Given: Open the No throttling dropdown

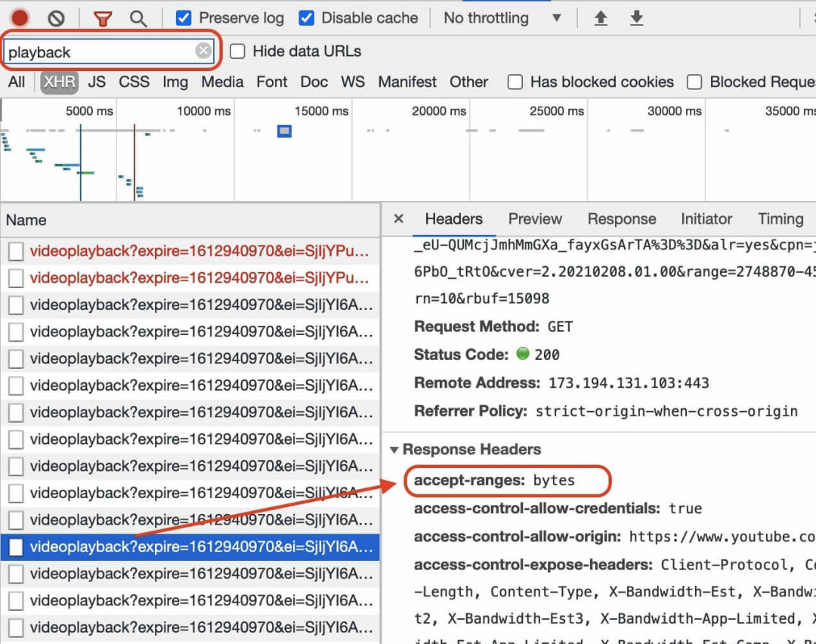Looking at the screenshot, I should (x=502, y=18).
